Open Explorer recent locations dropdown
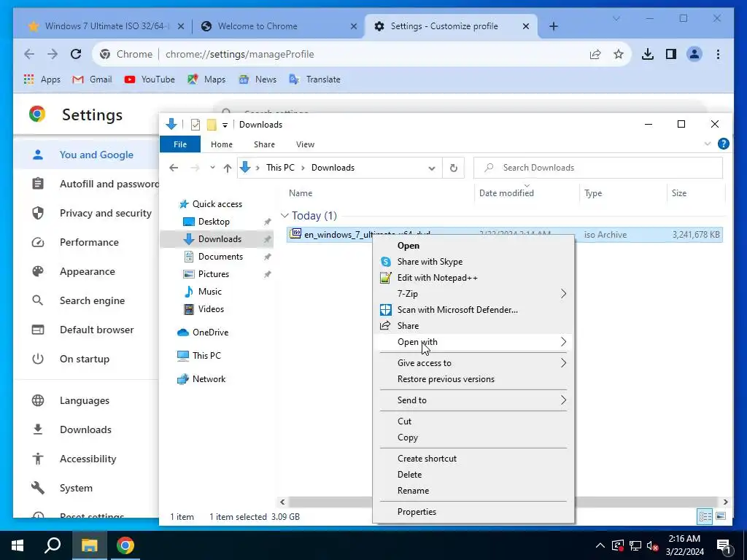747x560 pixels. 212,168
